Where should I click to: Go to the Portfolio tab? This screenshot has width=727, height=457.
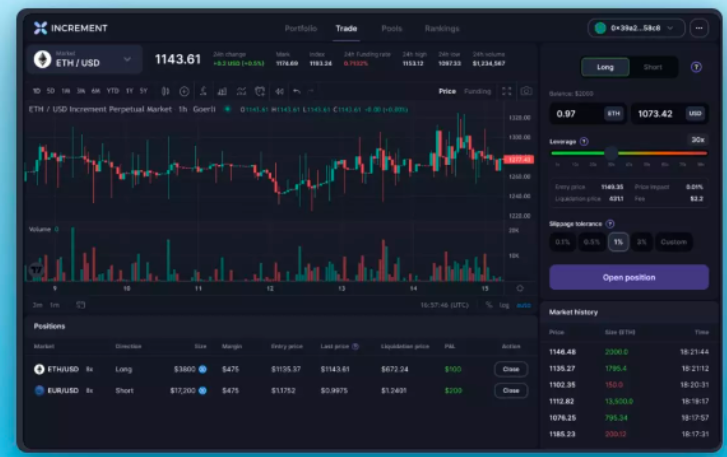point(301,28)
